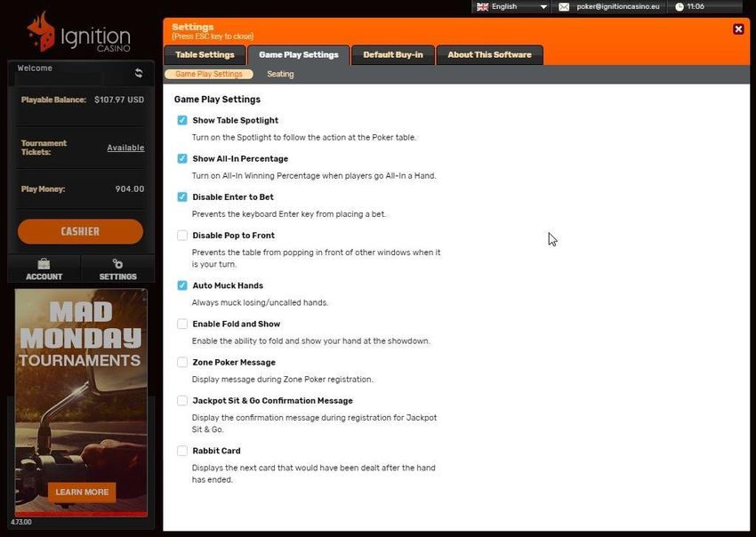756x537 pixels.
Task: Open the Cashier
Action: 81,231
